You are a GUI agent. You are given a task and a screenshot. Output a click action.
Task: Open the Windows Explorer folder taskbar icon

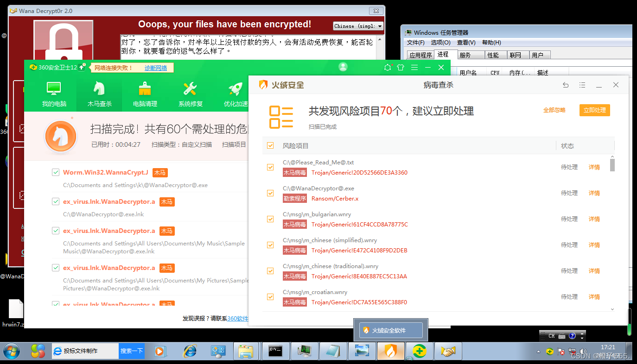[x=246, y=351]
